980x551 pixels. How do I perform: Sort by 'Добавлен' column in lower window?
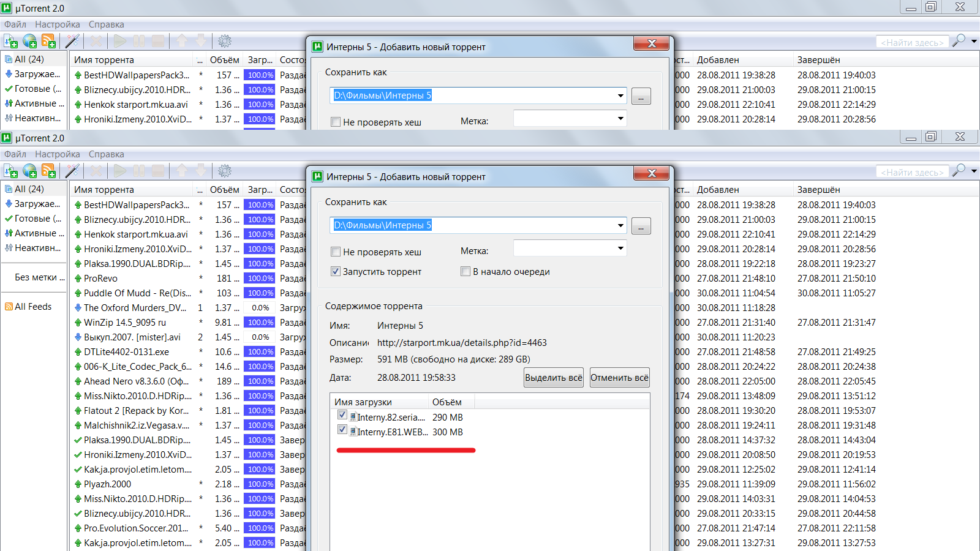pyautogui.click(x=743, y=190)
